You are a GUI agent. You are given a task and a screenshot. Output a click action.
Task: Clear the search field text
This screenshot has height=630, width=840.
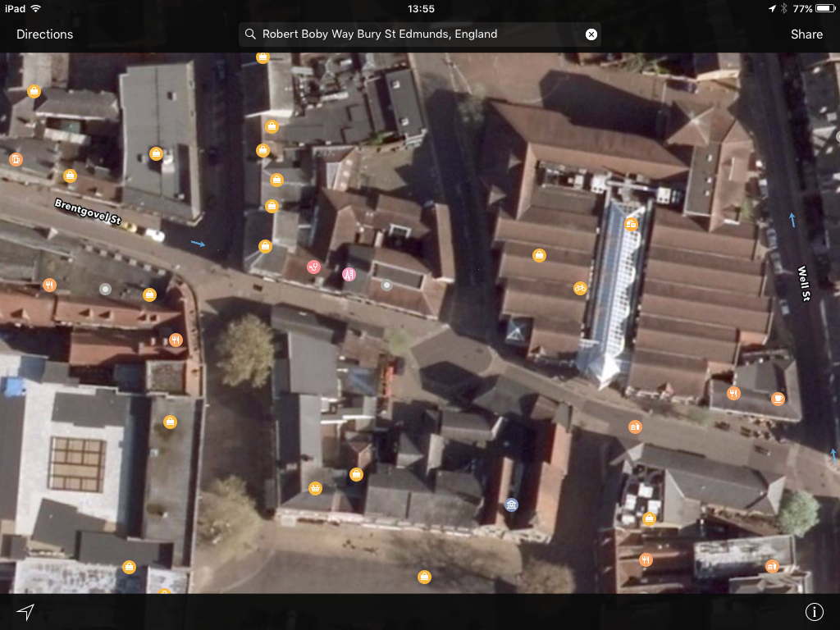click(591, 34)
